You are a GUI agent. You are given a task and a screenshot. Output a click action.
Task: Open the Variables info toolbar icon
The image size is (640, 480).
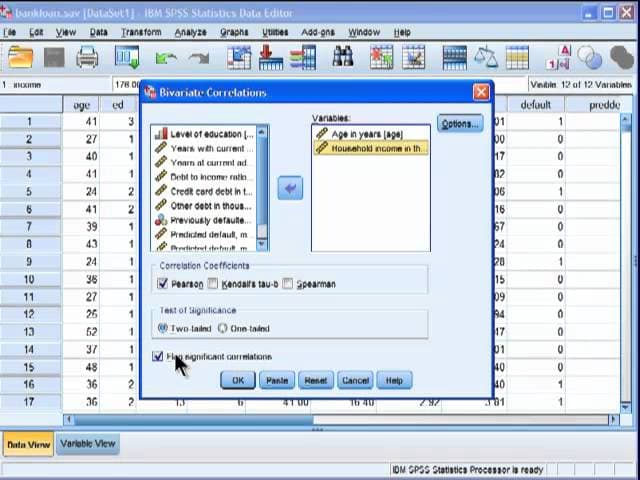point(303,57)
